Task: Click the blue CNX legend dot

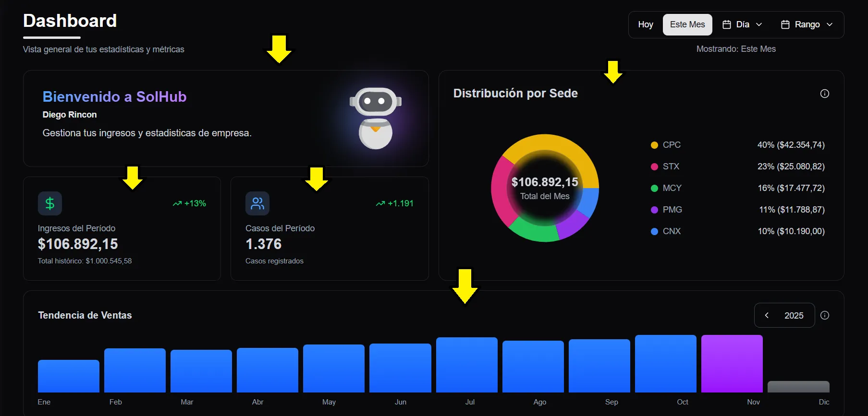Action: 654,231
